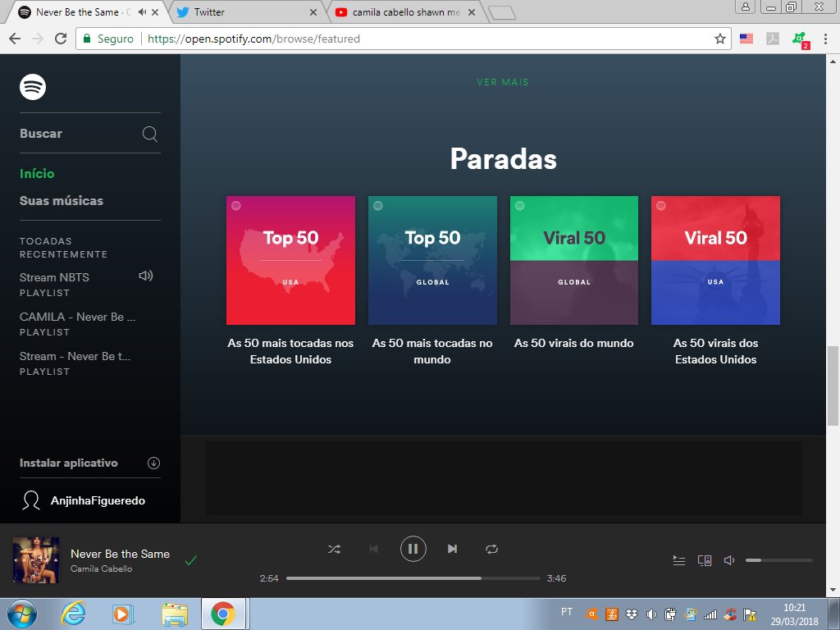Skip to the previous track
Image resolution: width=840 pixels, height=630 pixels.
click(374, 549)
